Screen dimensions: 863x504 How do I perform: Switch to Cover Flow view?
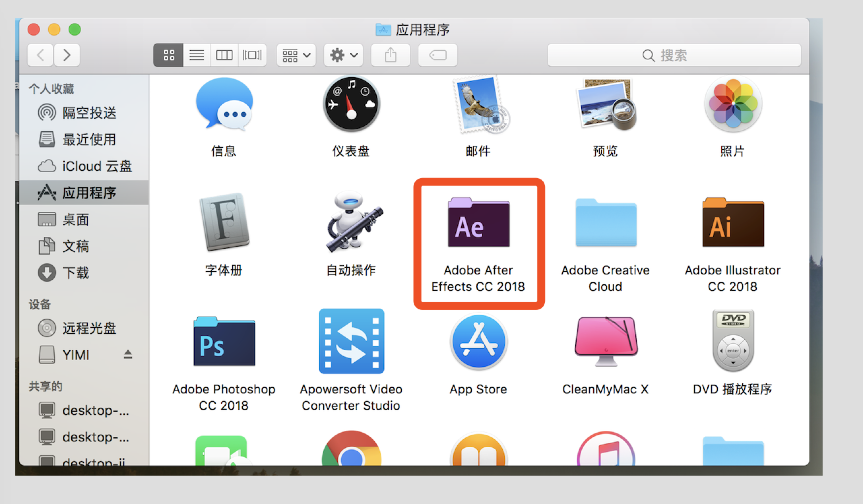pyautogui.click(x=252, y=55)
